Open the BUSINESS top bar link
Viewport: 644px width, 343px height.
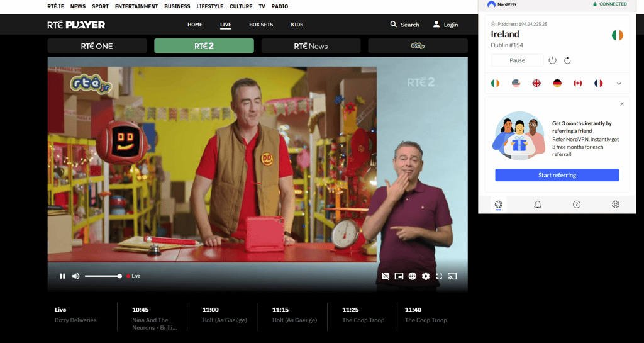(x=177, y=6)
